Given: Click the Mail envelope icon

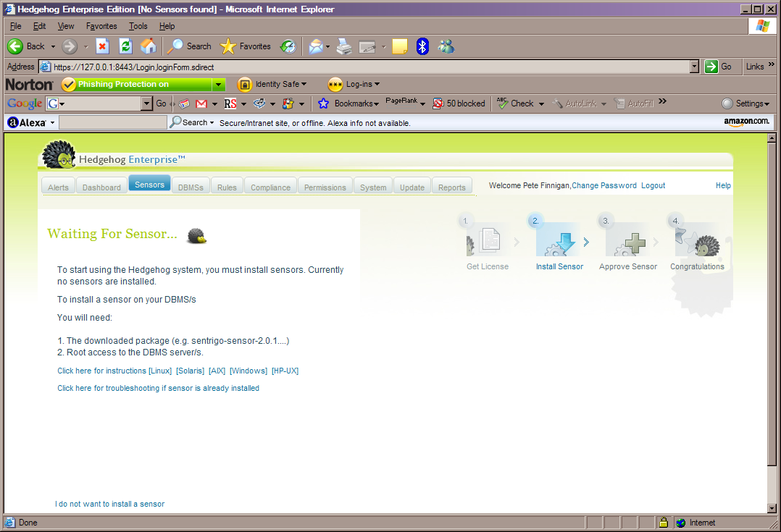Looking at the screenshot, I should [x=316, y=46].
